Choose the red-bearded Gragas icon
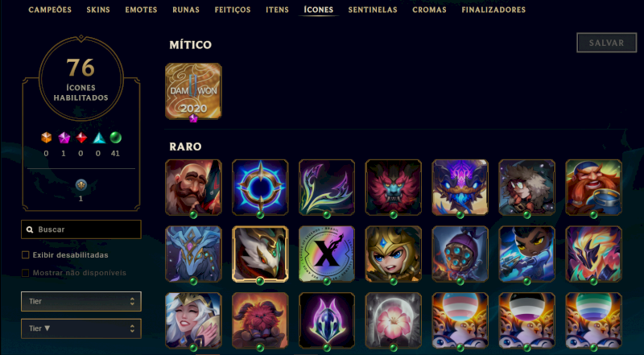This screenshot has width=644, height=355. click(593, 188)
